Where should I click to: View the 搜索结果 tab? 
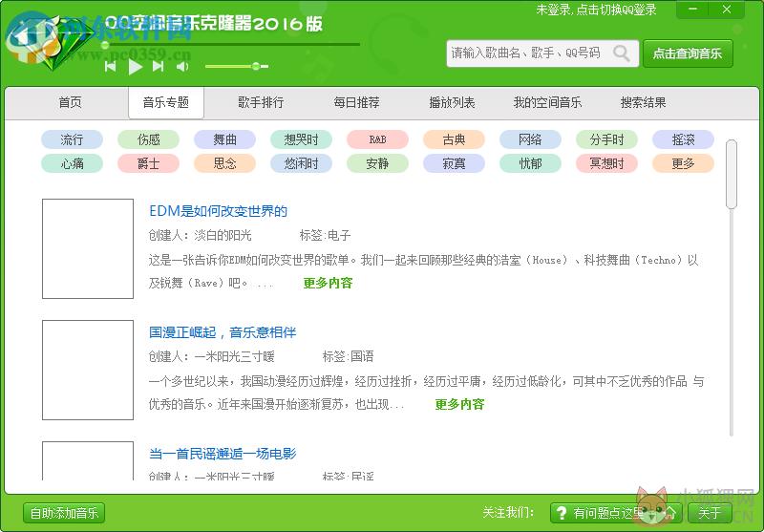click(x=643, y=102)
